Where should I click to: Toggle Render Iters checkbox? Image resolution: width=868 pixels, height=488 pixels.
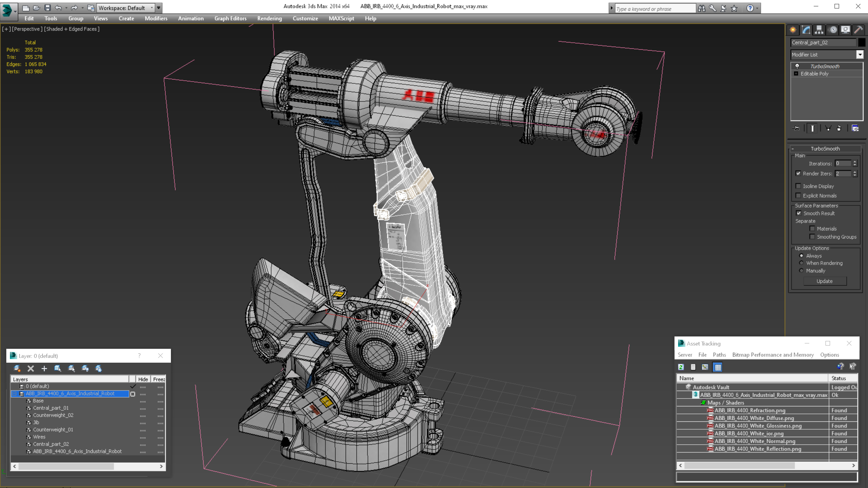point(798,174)
